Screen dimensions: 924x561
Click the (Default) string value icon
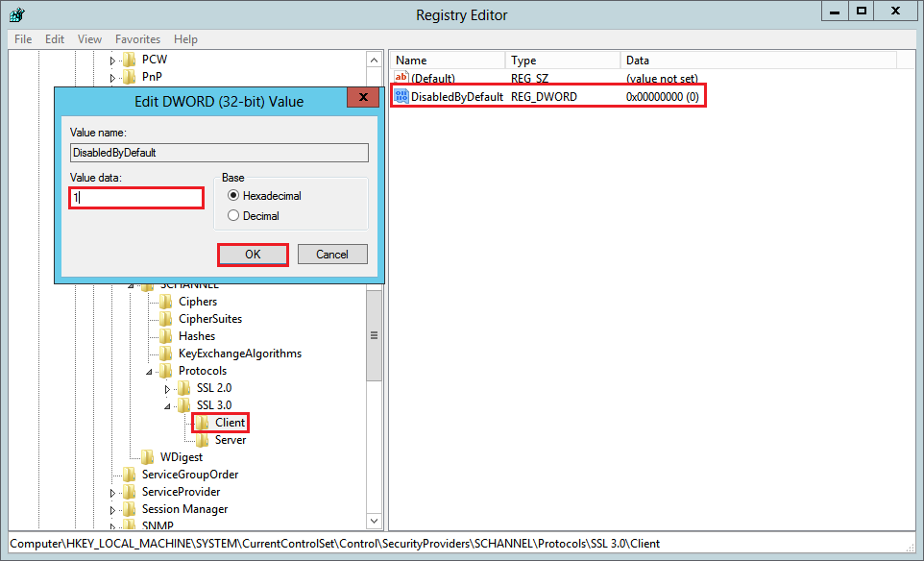pos(401,78)
